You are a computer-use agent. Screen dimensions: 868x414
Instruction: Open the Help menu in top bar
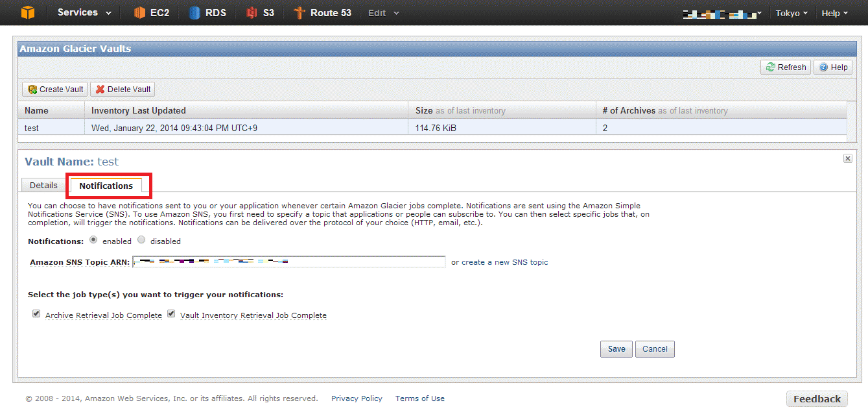coord(835,13)
